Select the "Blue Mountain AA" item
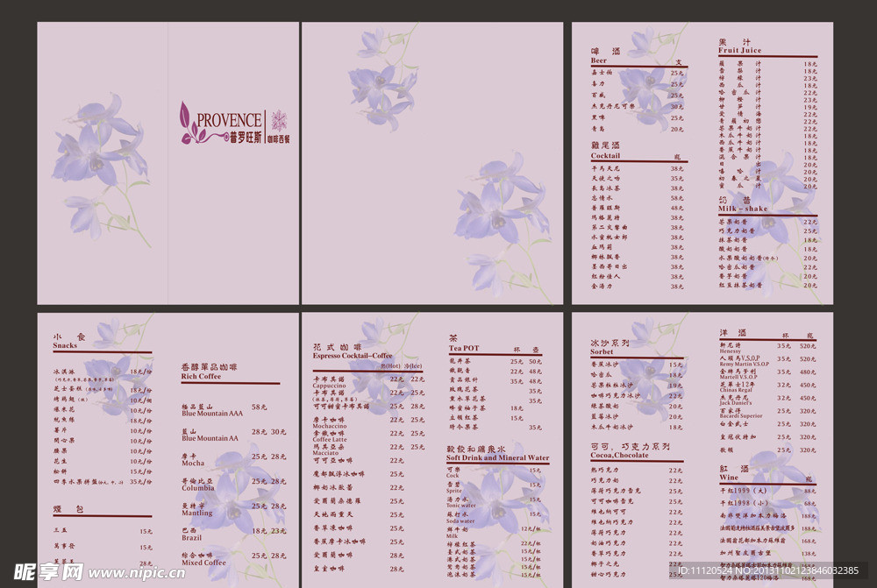Viewport: 877px width, 588px height. [210, 438]
